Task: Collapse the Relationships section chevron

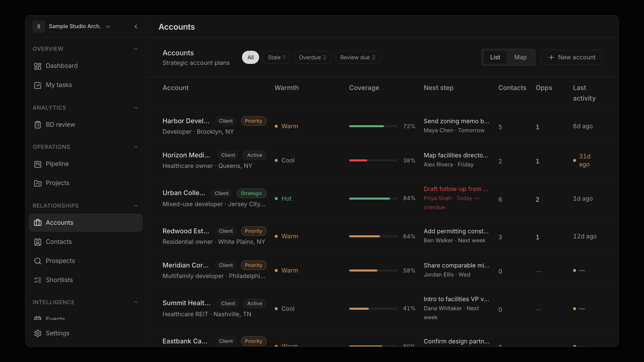Action: (136, 206)
